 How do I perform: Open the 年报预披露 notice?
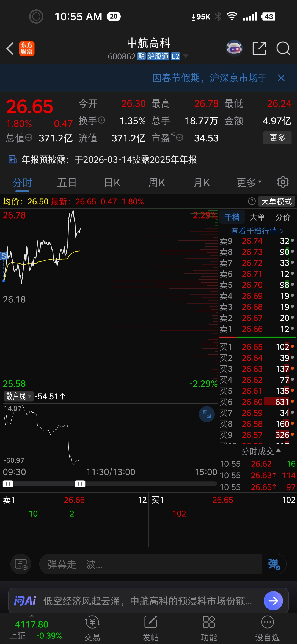pos(109,159)
